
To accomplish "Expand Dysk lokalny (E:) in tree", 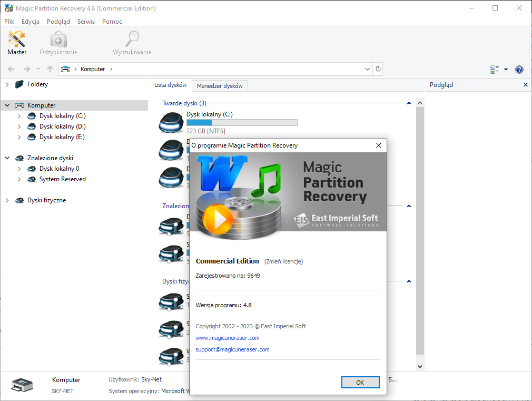I will coord(19,137).
